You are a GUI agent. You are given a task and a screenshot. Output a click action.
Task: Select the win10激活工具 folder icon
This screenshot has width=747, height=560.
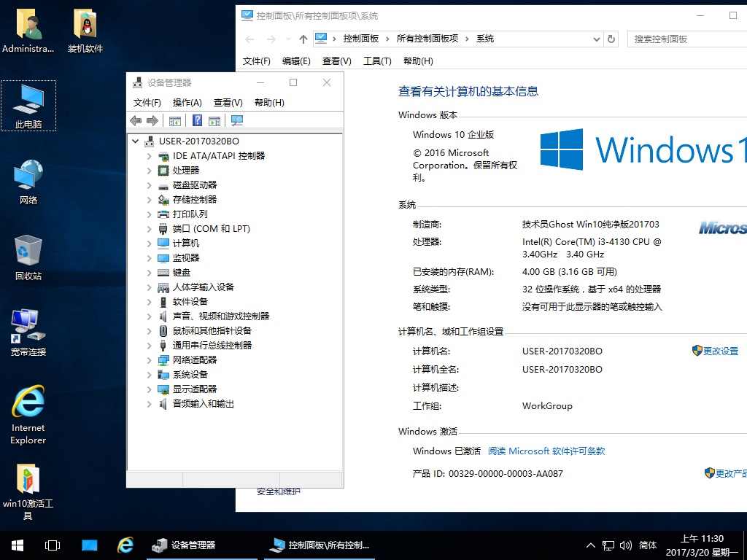click(28, 492)
